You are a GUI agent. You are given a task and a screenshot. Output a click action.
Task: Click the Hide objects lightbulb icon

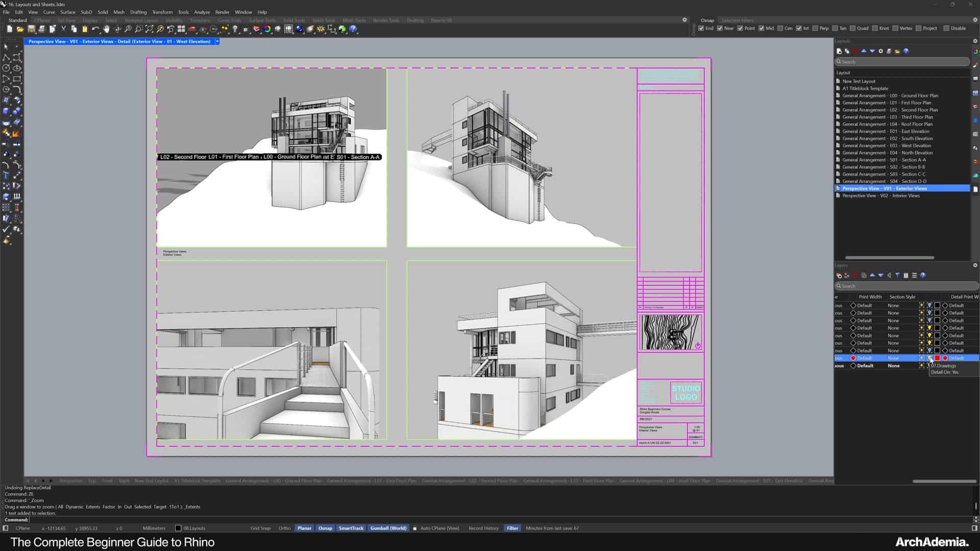235,29
